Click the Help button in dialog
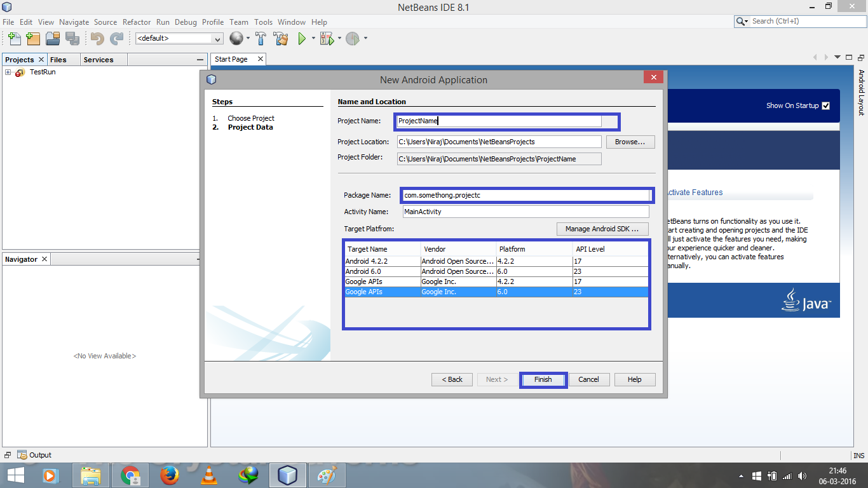 point(635,379)
